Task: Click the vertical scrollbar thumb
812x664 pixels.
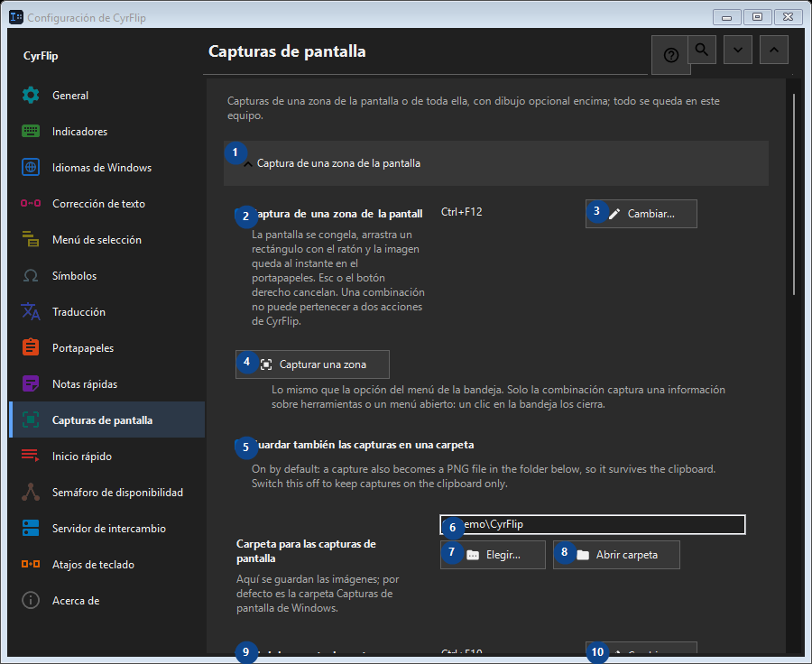Action: coord(794,194)
